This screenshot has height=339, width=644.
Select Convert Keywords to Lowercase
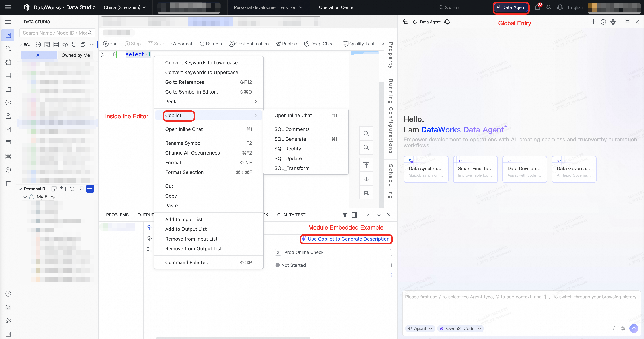(209, 62)
